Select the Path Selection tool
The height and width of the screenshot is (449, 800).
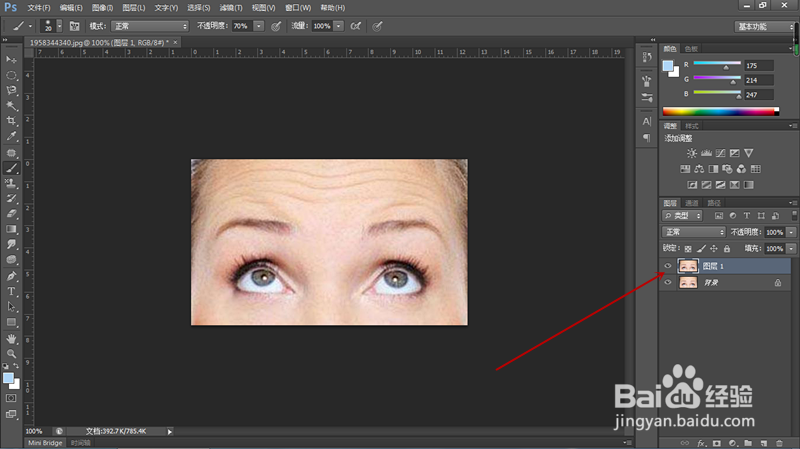tap(11, 307)
